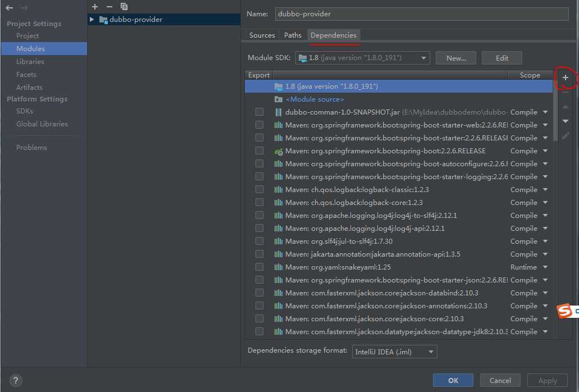
Task: Enable export for logback-core 1.2.3
Action: point(259,202)
